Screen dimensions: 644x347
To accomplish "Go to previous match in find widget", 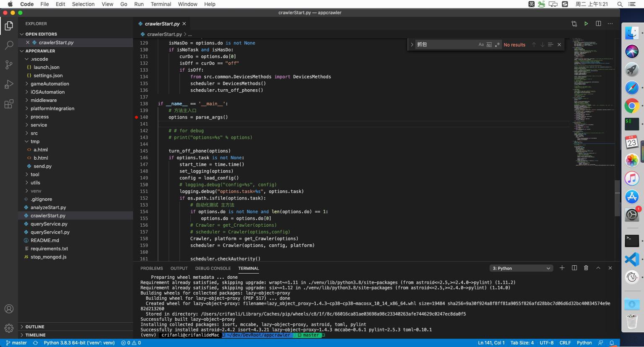I will [534, 44].
